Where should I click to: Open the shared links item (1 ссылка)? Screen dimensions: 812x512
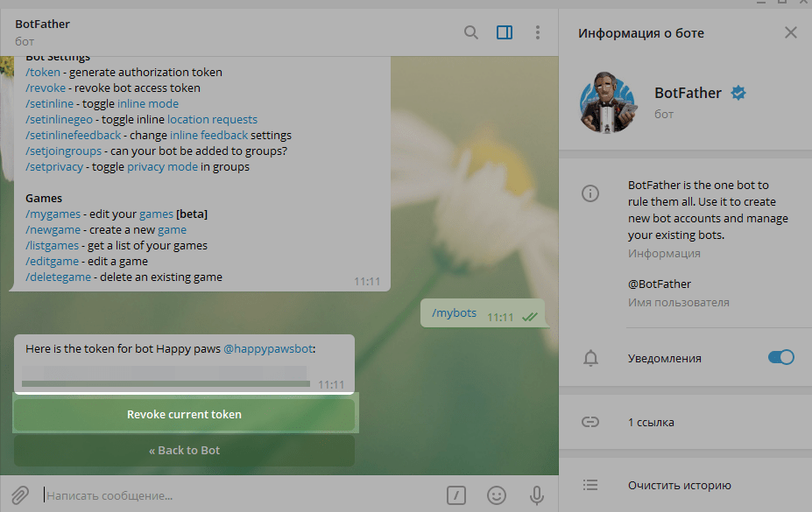pyautogui.click(x=651, y=423)
